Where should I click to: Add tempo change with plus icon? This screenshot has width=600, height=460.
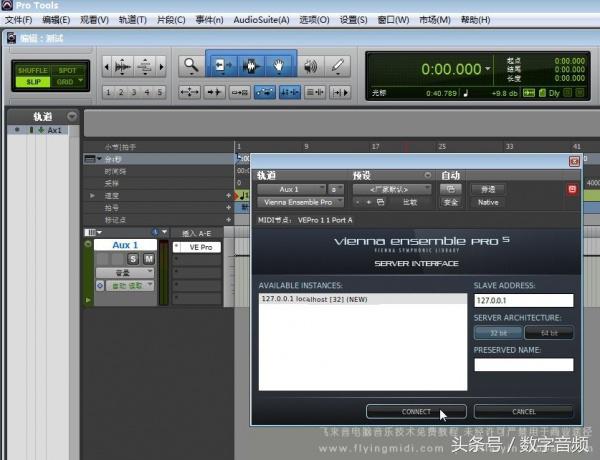pos(228,196)
